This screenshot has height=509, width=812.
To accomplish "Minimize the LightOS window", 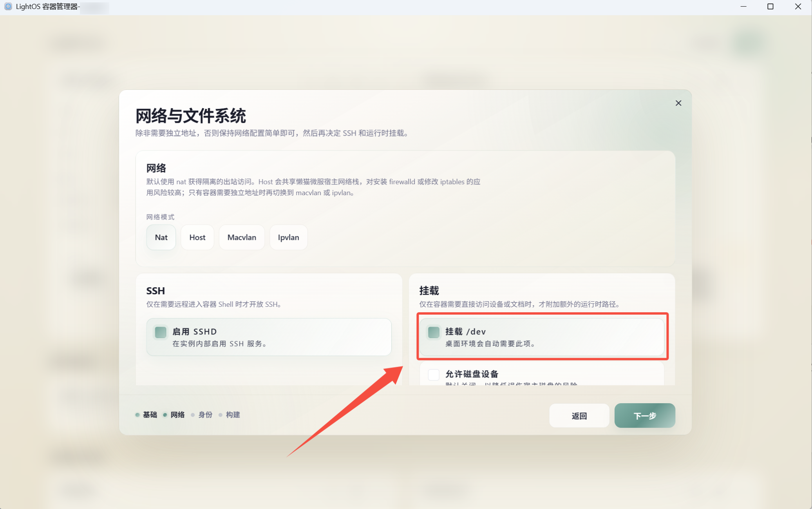I will click(743, 7).
